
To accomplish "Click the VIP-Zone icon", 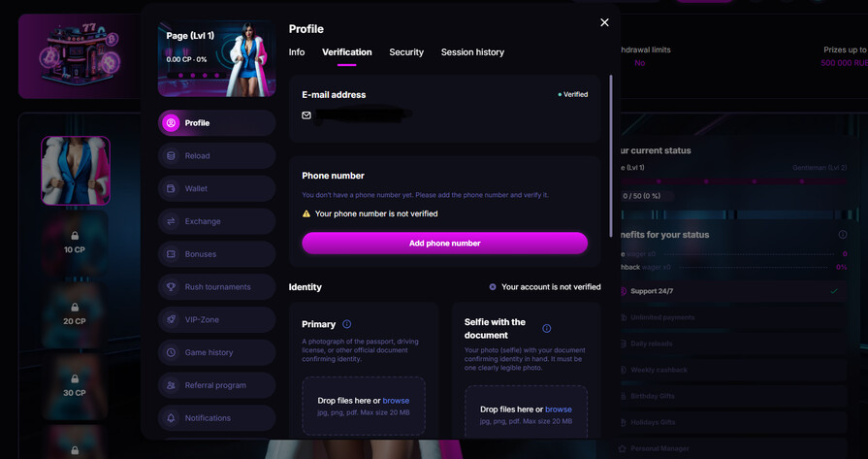I will (172, 320).
